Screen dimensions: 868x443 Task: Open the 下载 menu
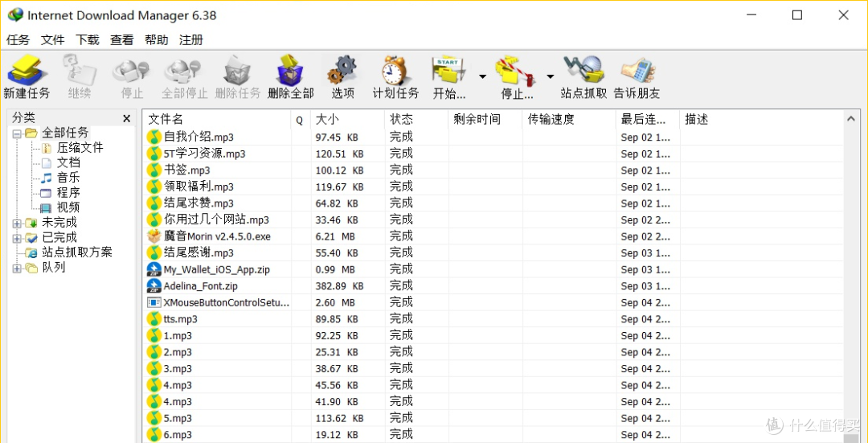(x=88, y=40)
